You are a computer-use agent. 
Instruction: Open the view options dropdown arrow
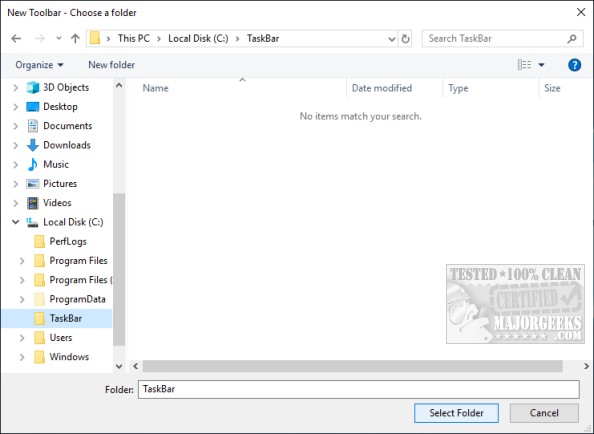pos(541,65)
